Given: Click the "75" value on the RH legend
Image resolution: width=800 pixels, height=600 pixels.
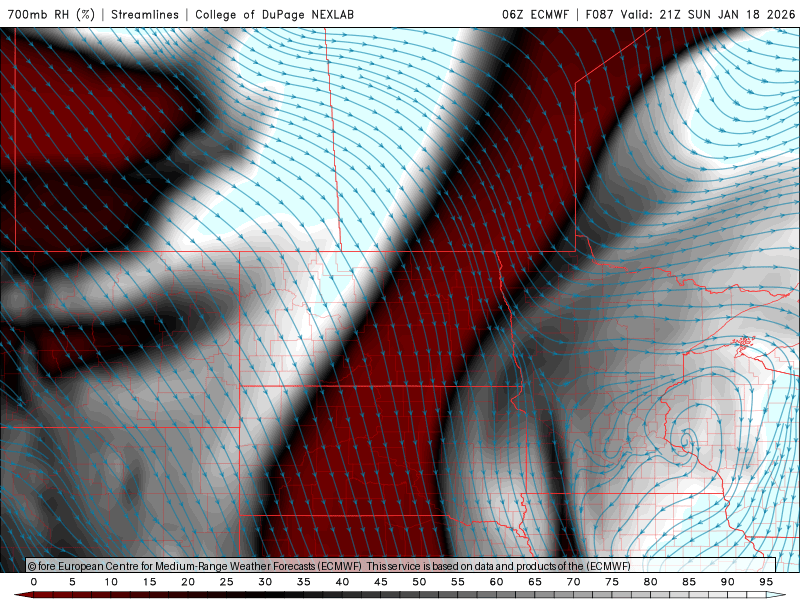Looking at the screenshot, I should point(612,582).
